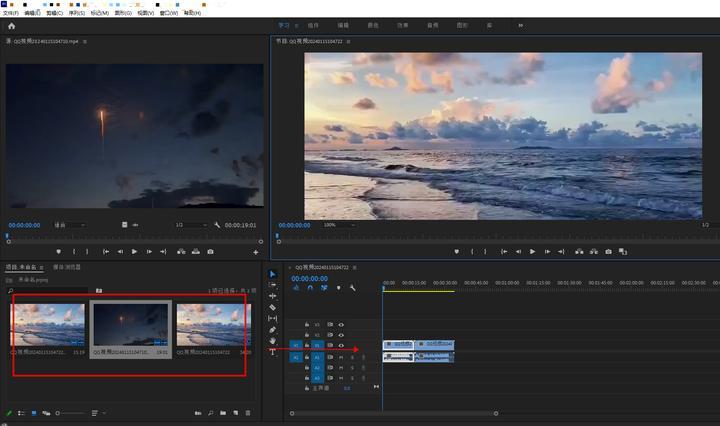720x426 pixels.
Task: Toggle V3 track eye visibility
Action: pos(341,324)
